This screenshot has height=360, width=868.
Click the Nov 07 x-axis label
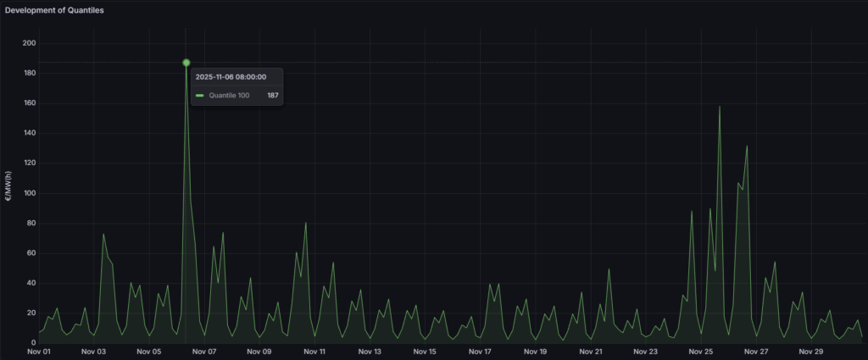(x=204, y=352)
